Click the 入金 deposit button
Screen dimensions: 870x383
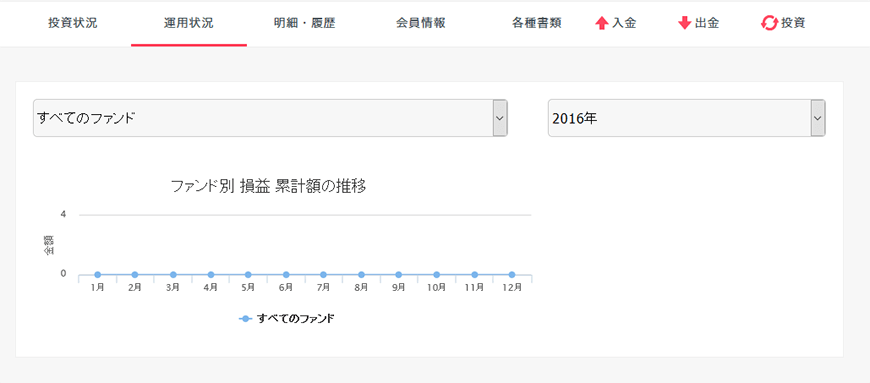point(615,23)
